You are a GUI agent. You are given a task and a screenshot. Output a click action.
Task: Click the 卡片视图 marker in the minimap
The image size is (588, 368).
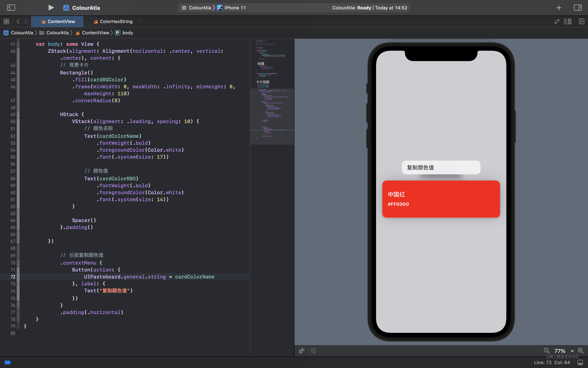(x=263, y=82)
